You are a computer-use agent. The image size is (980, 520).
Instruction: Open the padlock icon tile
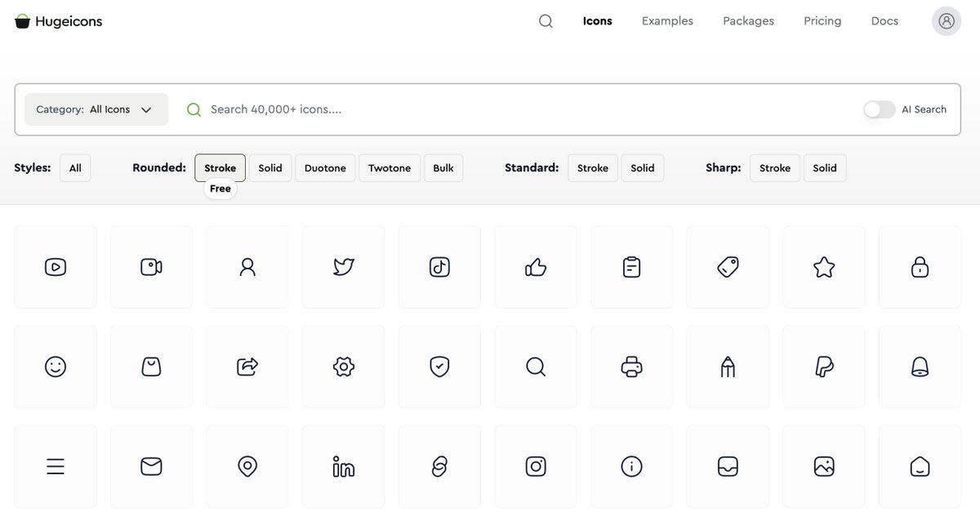pyautogui.click(x=920, y=267)
